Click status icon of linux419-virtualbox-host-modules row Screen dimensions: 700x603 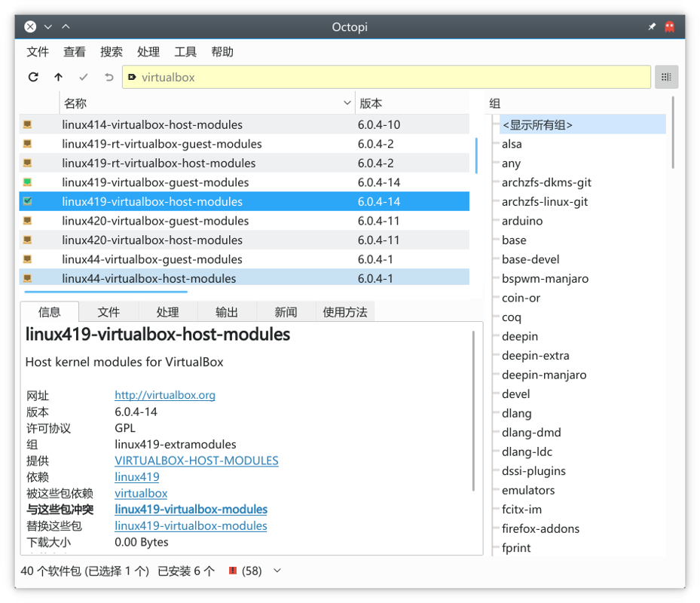(27, 201)
